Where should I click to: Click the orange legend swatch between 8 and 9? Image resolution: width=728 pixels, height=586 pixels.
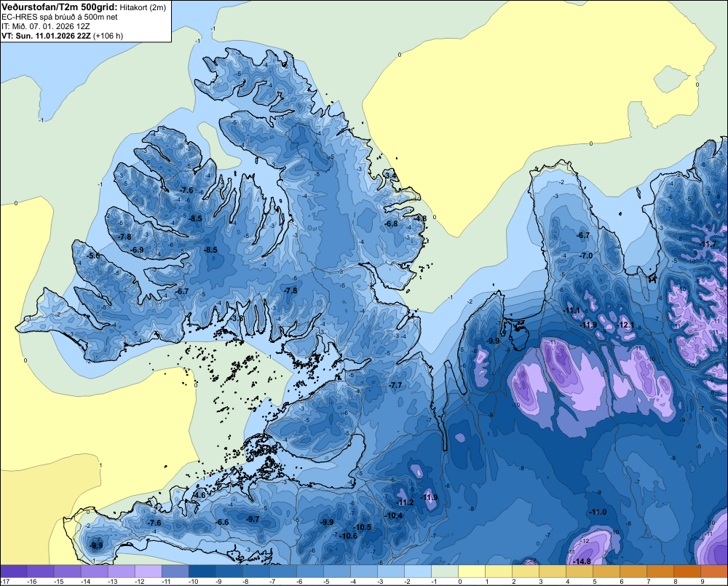coord(688,571)
